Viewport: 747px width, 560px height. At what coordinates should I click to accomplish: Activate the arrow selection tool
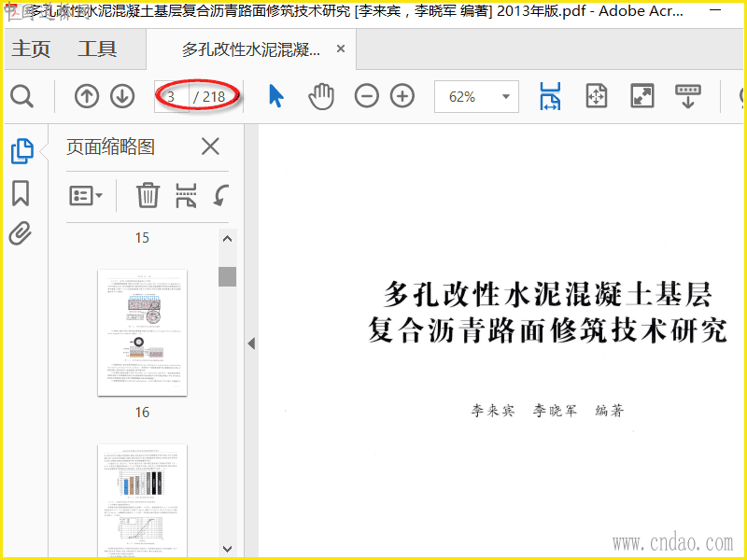tap(276, 96)
